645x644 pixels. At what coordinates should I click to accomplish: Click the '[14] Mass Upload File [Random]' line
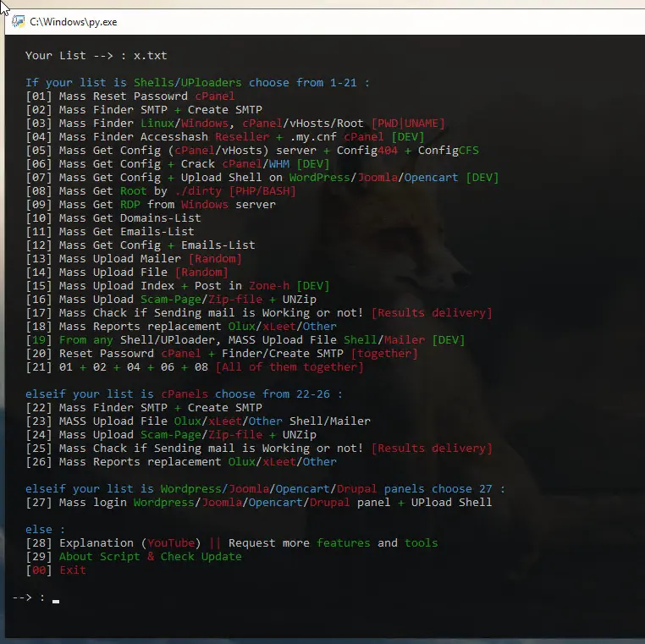(x=127, y=272)
